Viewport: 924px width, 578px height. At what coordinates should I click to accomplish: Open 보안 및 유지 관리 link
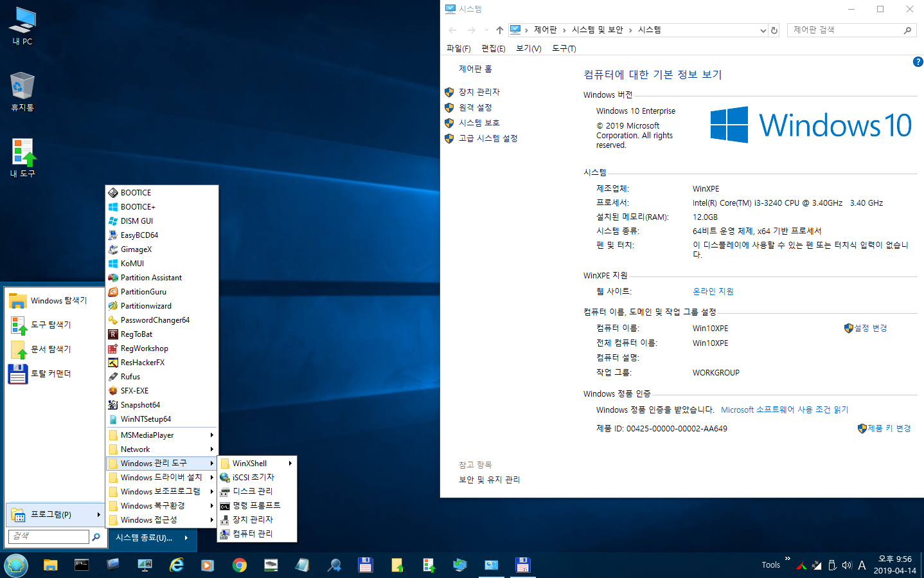pos(490,480)
